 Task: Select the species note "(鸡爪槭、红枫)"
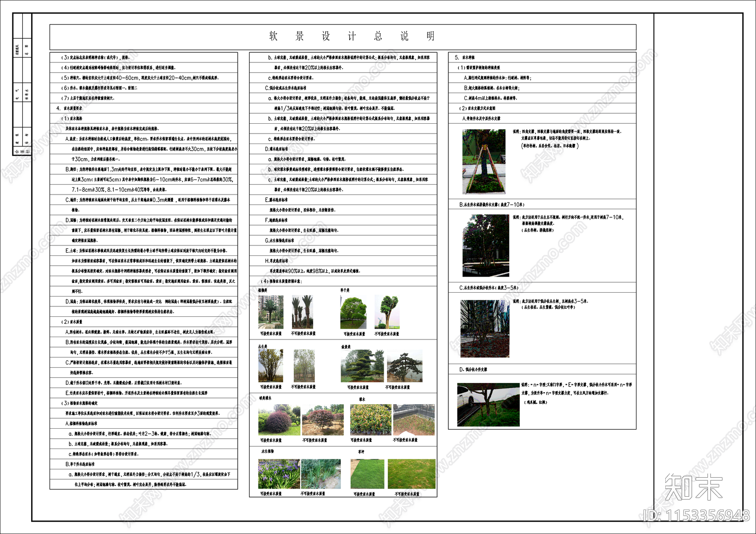(x=535, y=402)
